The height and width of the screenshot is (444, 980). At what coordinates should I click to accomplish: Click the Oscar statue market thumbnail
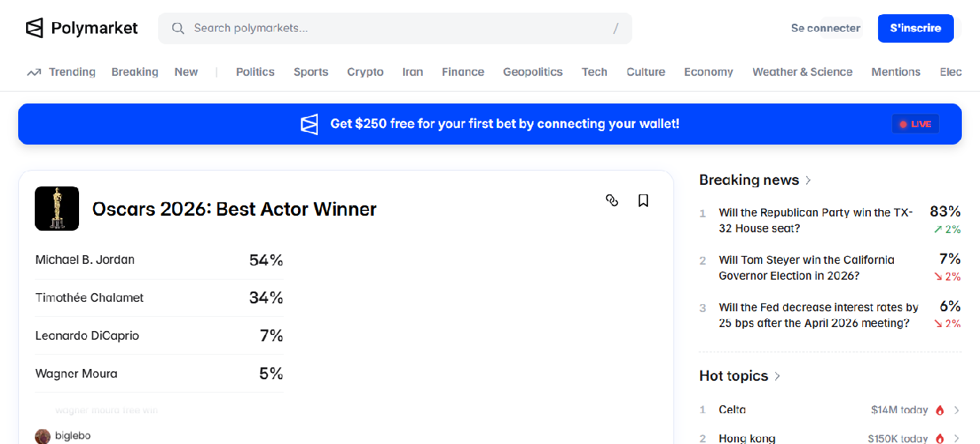point(57,209)
